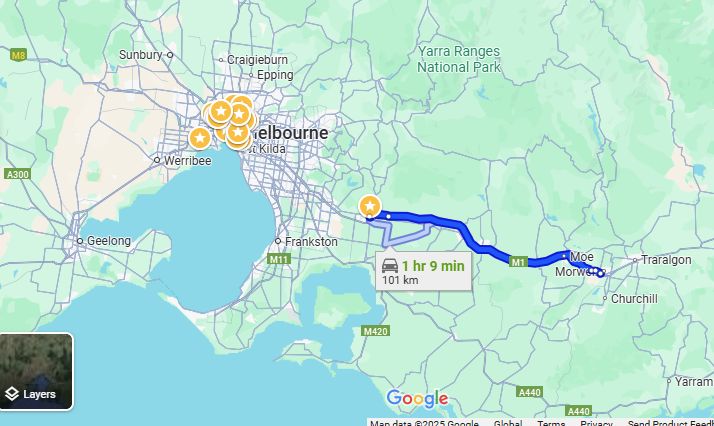Click the Sunbury town label

tap(141, 55)
